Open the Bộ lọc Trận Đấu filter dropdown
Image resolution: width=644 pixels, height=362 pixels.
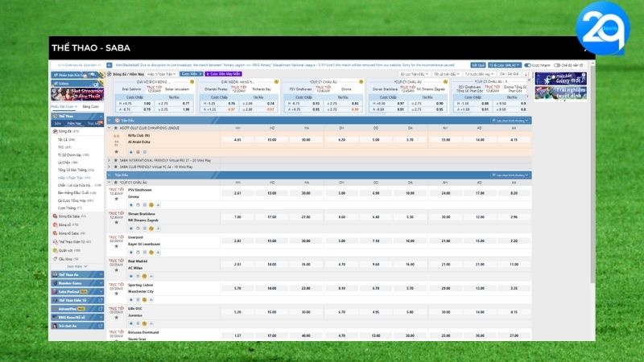point(415,74)
